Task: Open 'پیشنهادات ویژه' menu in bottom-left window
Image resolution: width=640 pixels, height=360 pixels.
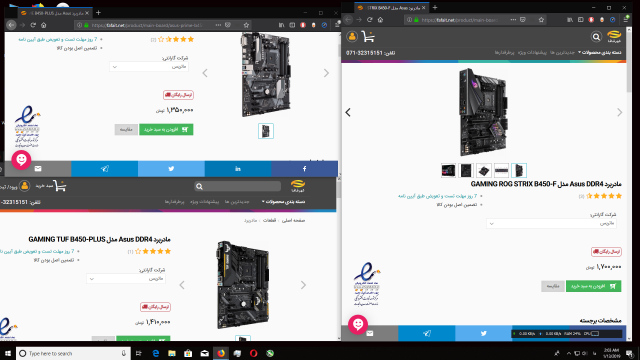Action: 204,202
